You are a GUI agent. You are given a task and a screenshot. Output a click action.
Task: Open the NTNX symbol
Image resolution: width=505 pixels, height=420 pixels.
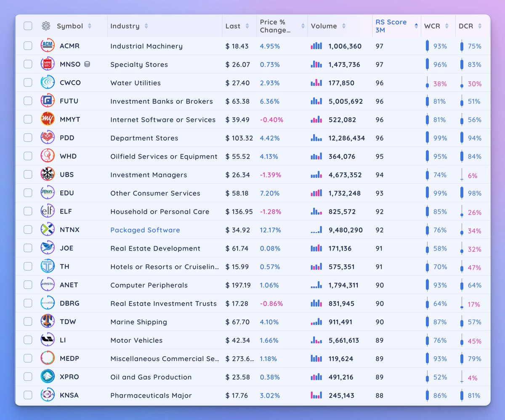pyautogui.click(x=69, y=230)
